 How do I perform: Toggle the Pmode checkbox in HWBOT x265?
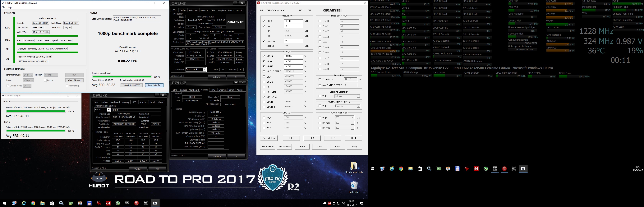point(45,80)
